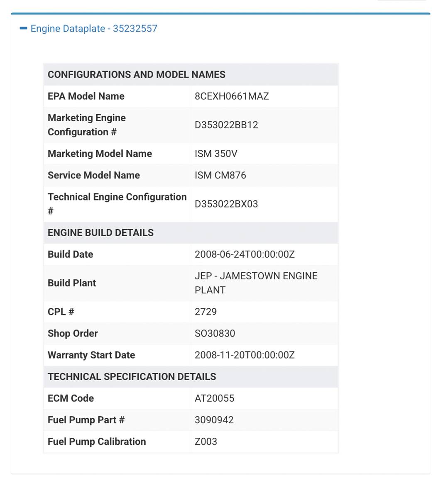Select the EPA model value 8CEXH0661MAZ

point(232,96)
